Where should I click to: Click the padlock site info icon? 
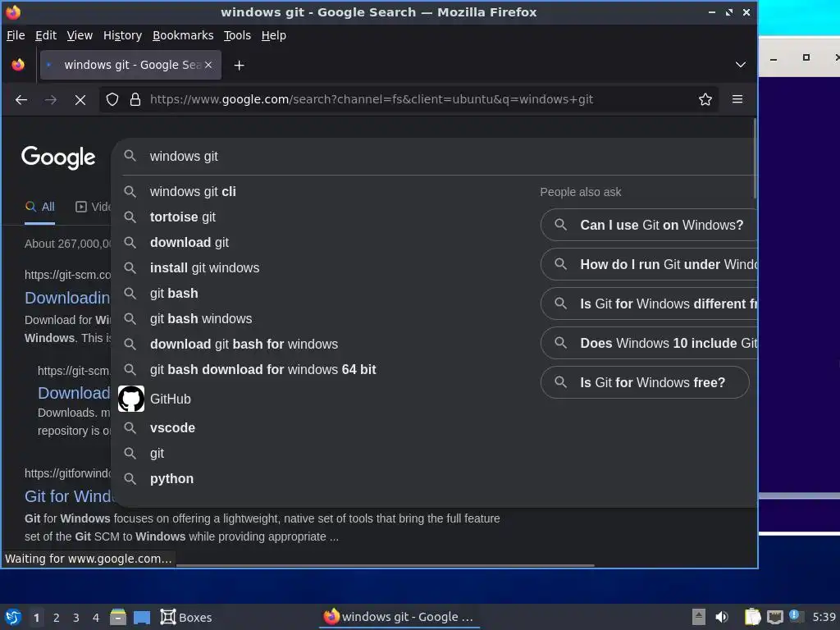click(x=135, y=99)
